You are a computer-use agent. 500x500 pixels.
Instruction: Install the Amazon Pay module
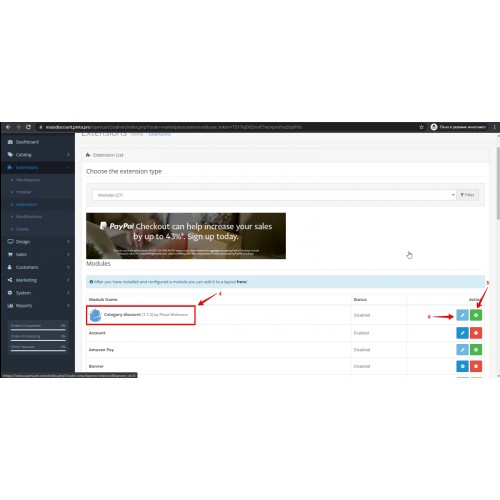[476, 350]
